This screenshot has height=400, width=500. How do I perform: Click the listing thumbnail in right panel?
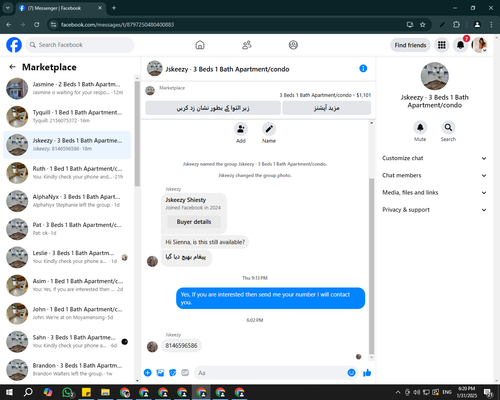click(435, 76)
